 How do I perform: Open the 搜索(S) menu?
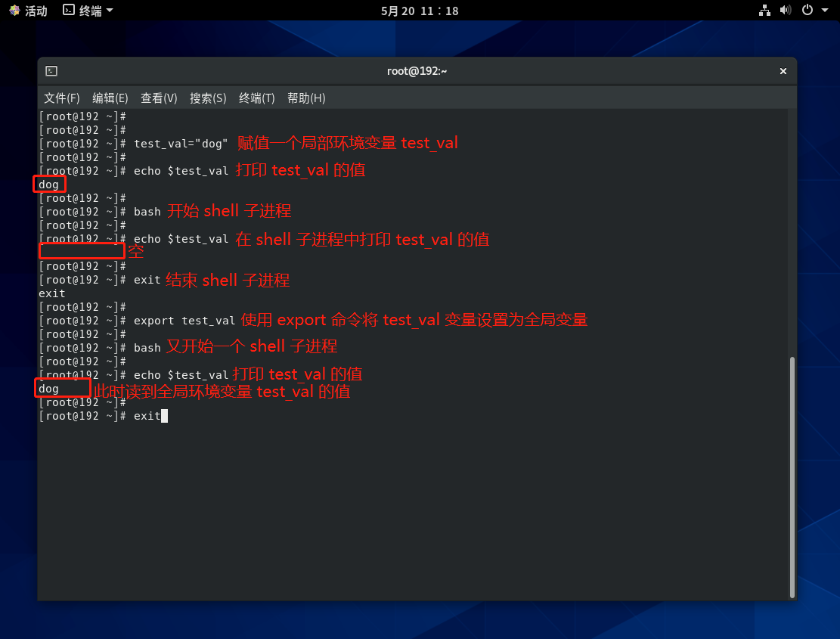[208, 98]
